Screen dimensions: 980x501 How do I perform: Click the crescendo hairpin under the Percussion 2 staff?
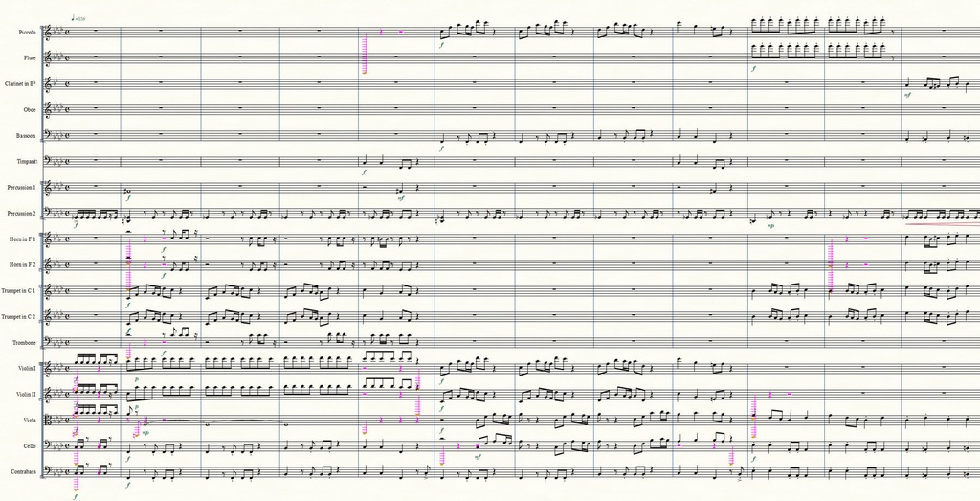pos(943,222)
